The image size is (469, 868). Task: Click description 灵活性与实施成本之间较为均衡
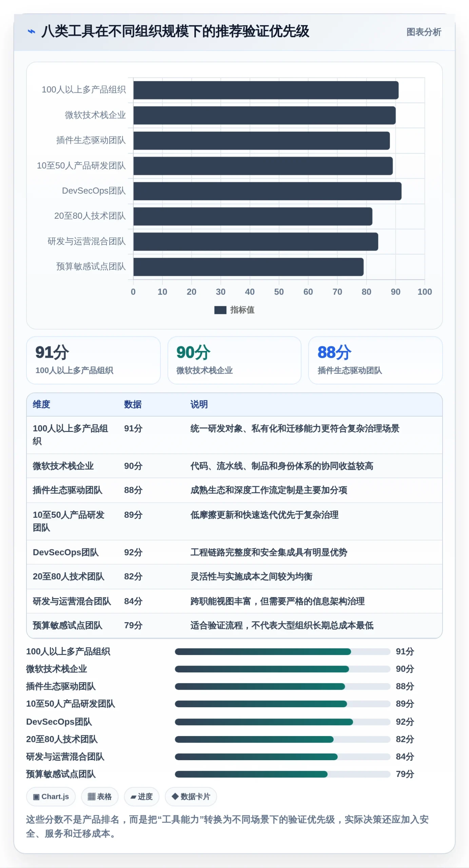click(x=251, y=577)
